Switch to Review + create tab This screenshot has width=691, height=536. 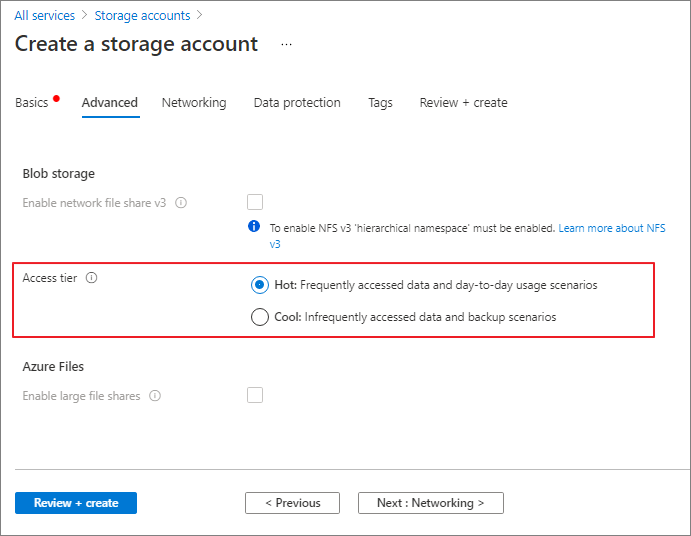(463, 103)
